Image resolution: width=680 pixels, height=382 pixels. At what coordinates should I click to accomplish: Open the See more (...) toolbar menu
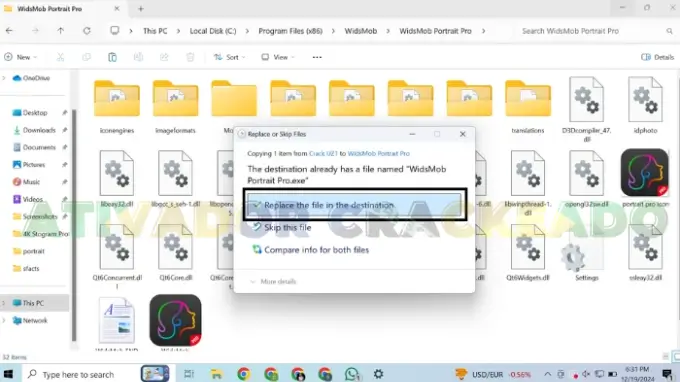[x=317, y=57]
